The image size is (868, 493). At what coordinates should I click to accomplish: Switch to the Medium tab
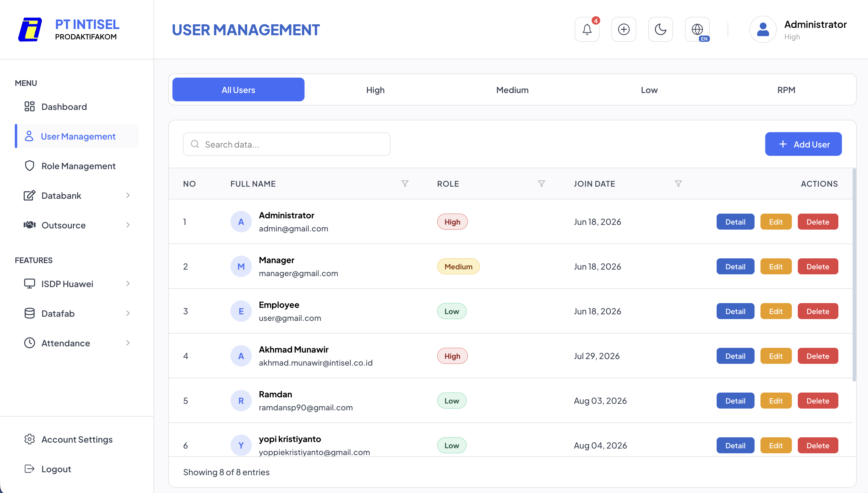click(x=512, y=90)
